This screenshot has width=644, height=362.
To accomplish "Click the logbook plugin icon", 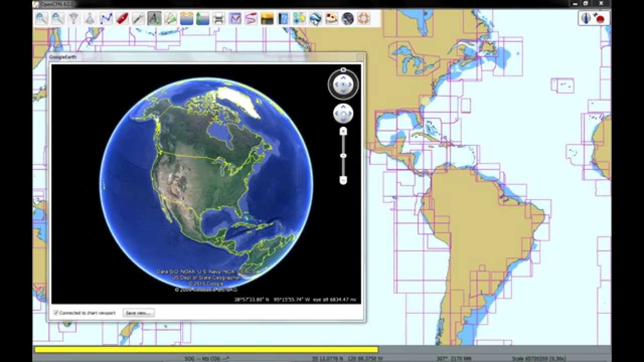I will pyautogui.click(x=331, y=19).
